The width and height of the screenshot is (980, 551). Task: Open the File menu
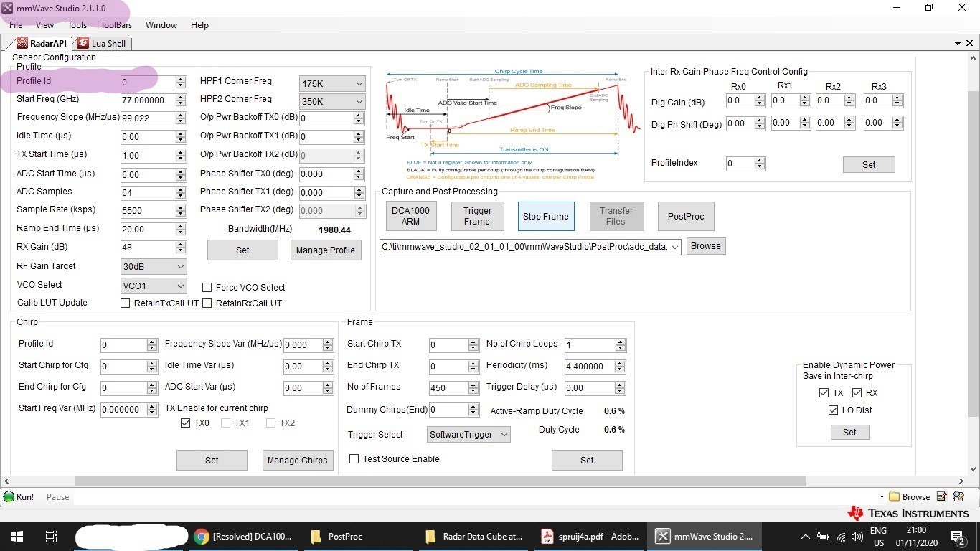pyautogui.click(x=16, y=25)
